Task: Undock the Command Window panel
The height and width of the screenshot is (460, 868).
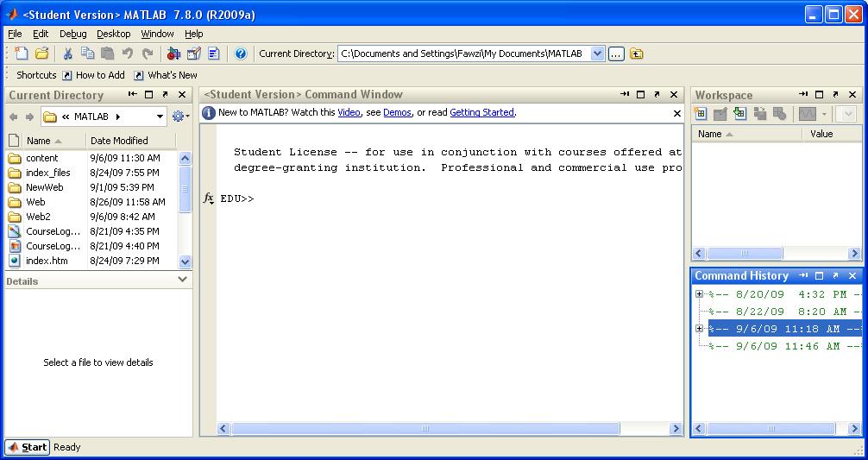Action: click(657, 95)
